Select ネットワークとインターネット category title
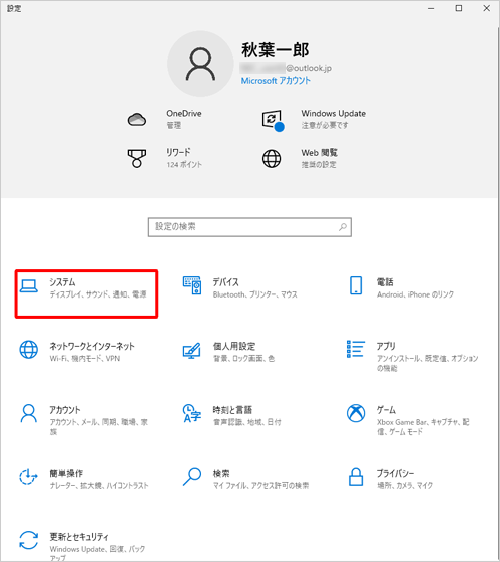The image size is (500, 562). pyautogui.click(x=92, y=346)
